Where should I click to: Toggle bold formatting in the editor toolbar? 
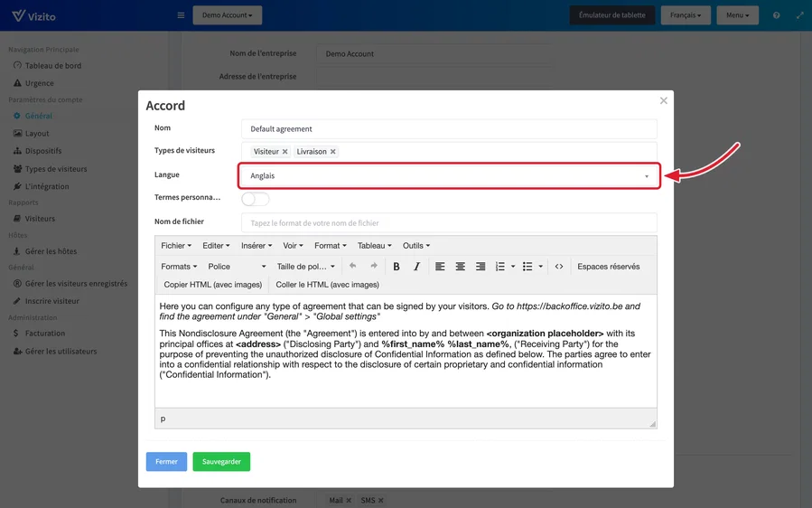coord(397,267)
